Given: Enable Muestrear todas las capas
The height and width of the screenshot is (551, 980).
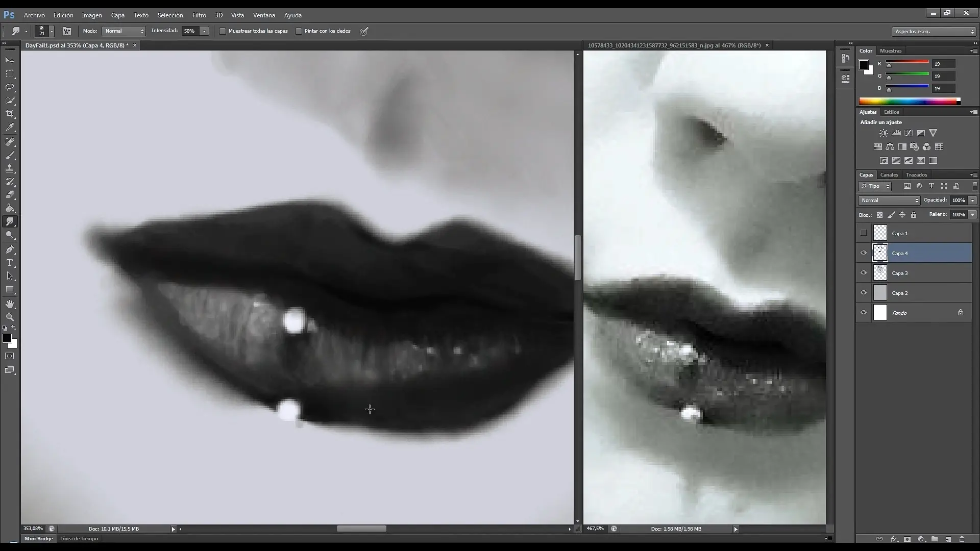Looking at the screenshot, I should 223,31.
